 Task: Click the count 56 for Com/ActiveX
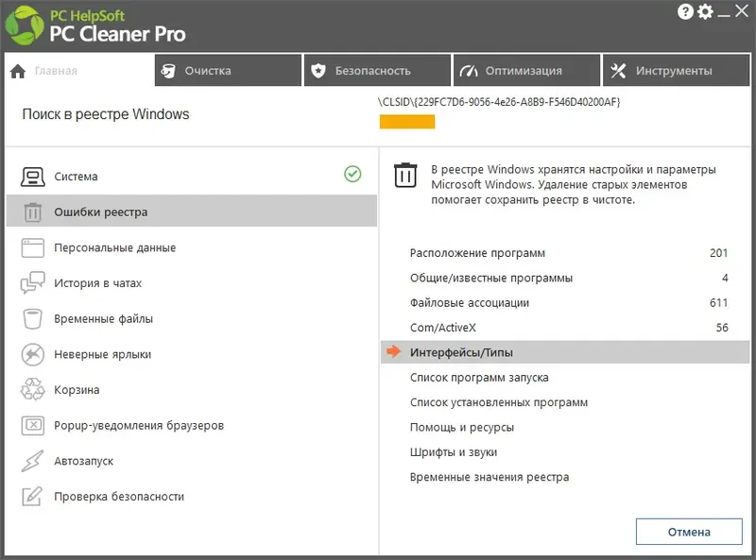point(722,328)
